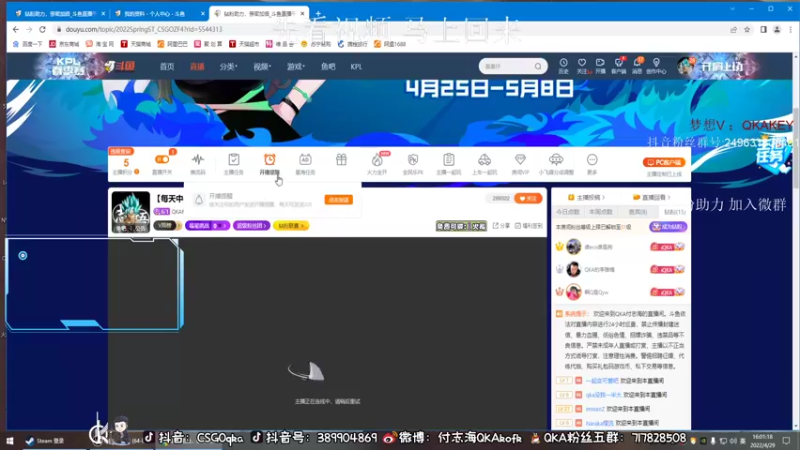Open the 京东商城 bookmark

[64, 44]
